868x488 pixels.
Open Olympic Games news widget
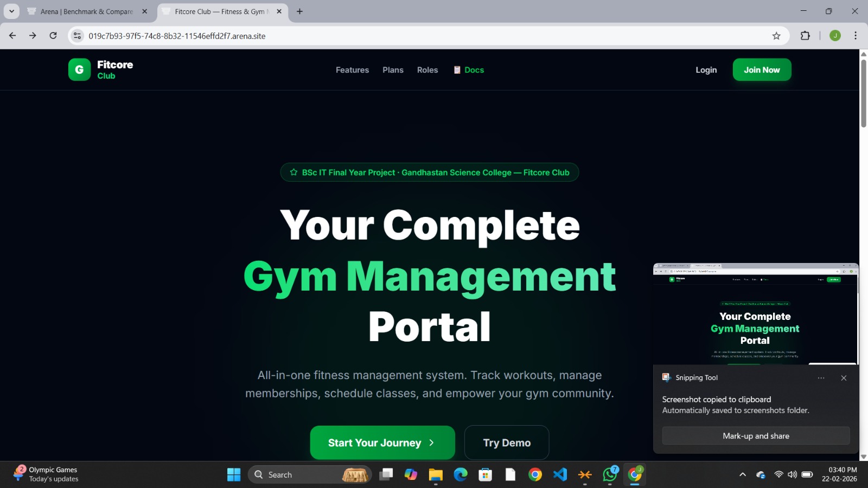tap(46, 474)
